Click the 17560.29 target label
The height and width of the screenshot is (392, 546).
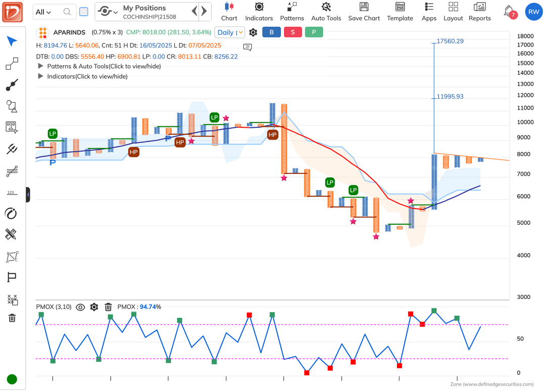(450, 41)
